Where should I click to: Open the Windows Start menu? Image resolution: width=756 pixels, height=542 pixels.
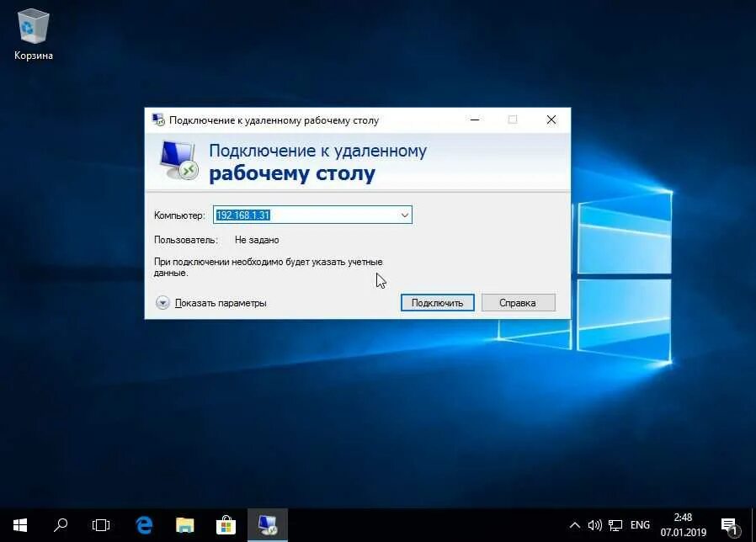[19, 525]
